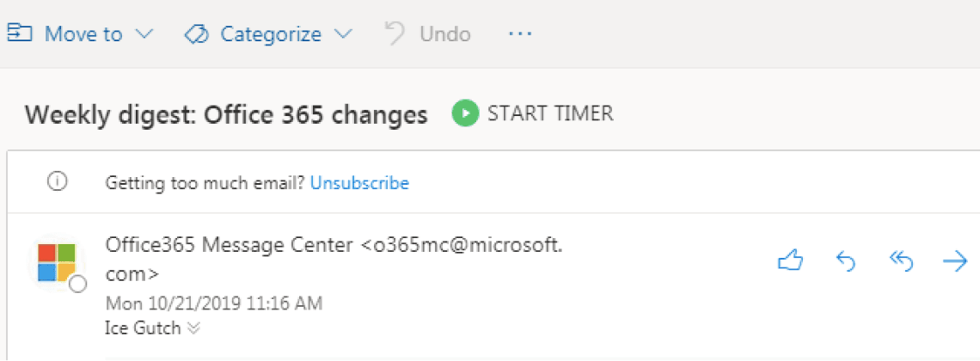Screen dimensions: 980x361
Task: Click the Reply all double-arrow icon
Action: pyautogui.click(x=901, y=261)
